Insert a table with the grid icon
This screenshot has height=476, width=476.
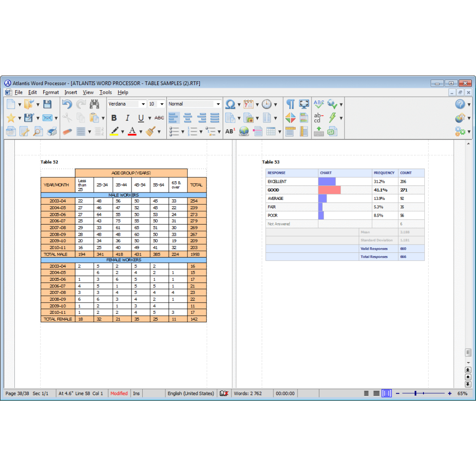(271, 132)
